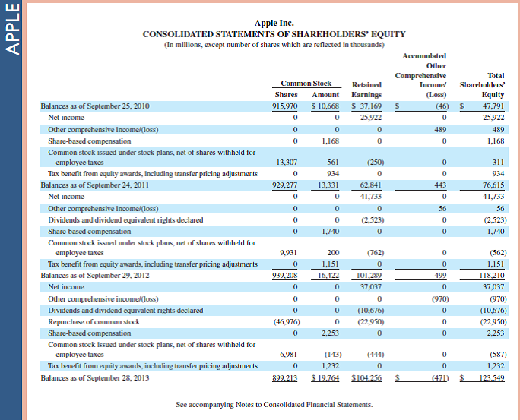Image resolution: width=520 pixels, height=420 pixels.
Task: Click the 'See accompanying Notes' footnote
Action: [x=274, y=405]
